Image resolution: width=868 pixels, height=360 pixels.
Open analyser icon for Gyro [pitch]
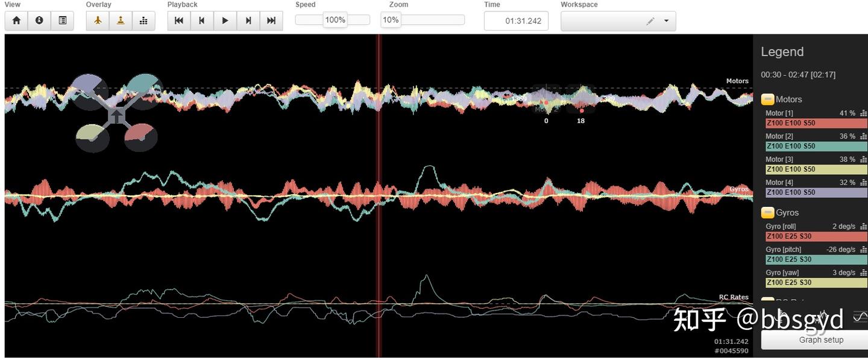(x=863, y=250)
